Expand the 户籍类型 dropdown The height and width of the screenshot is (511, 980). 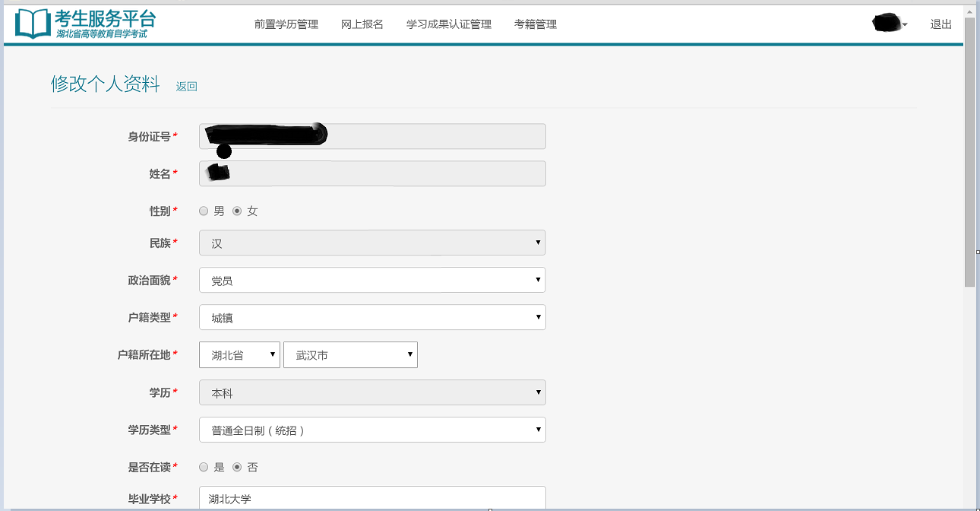coord(372,317)
